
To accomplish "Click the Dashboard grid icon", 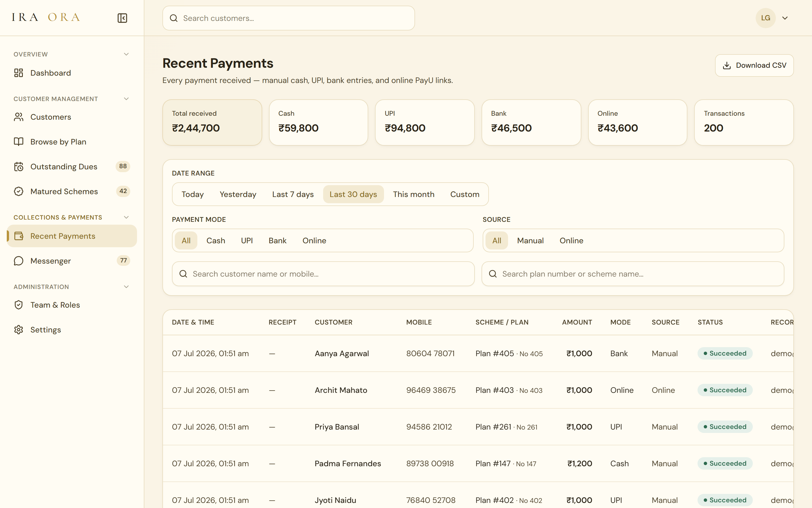I will pyautogui.click(x=18, y=73).
